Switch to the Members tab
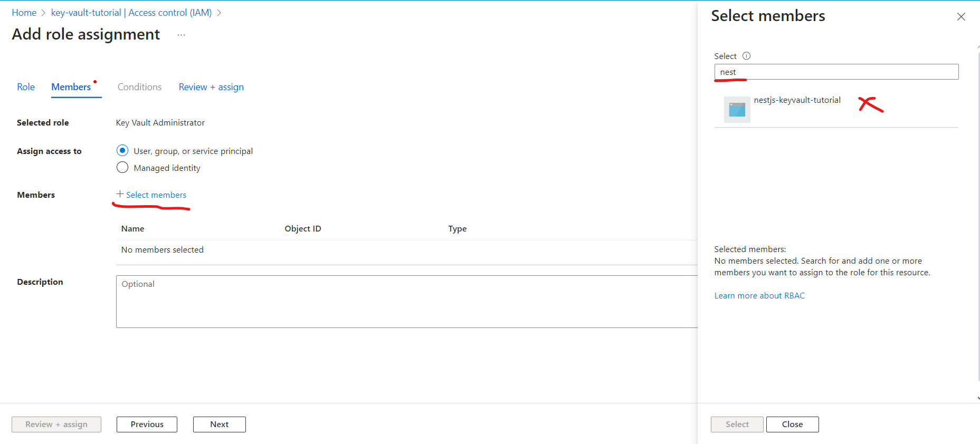Screen dimensions: 980x444 (x=71, y=87)
